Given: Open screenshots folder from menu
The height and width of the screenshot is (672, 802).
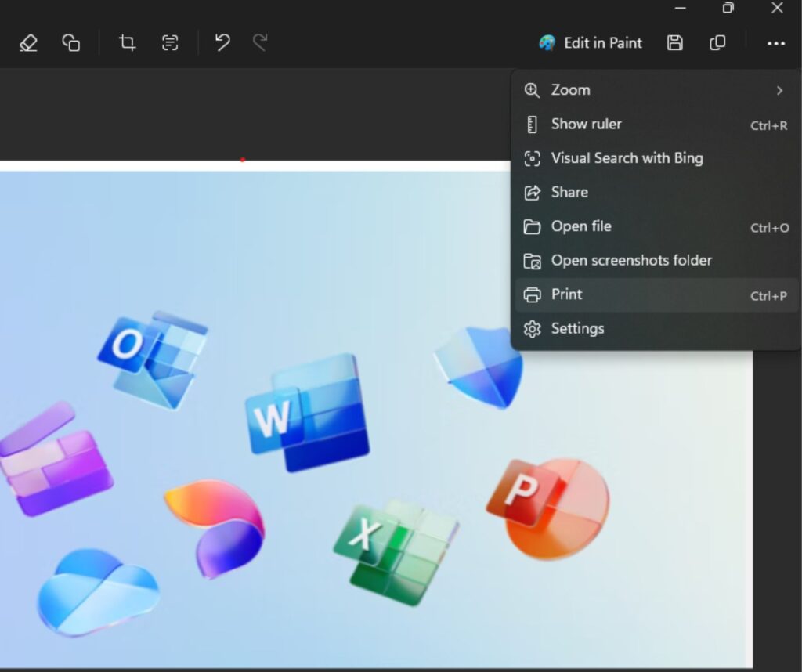Looking at the screenshot, I should pos(656,260).
